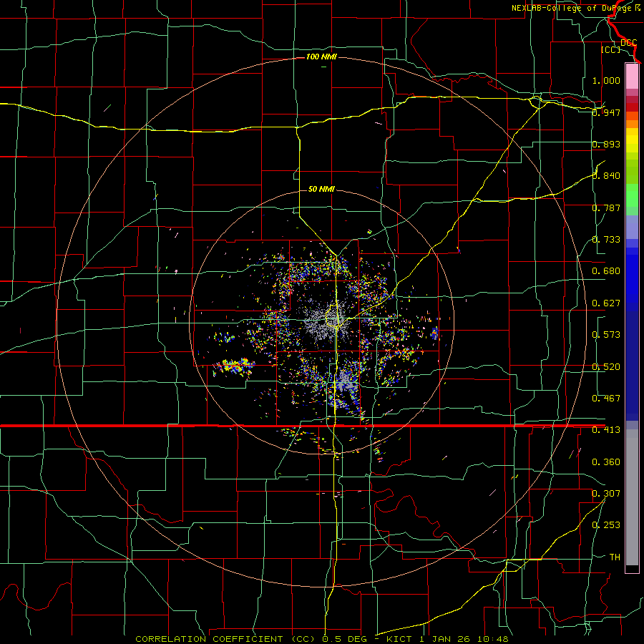644x644 pixels.
Task: Click the 0.947 legend value
Action: [606, 112]
